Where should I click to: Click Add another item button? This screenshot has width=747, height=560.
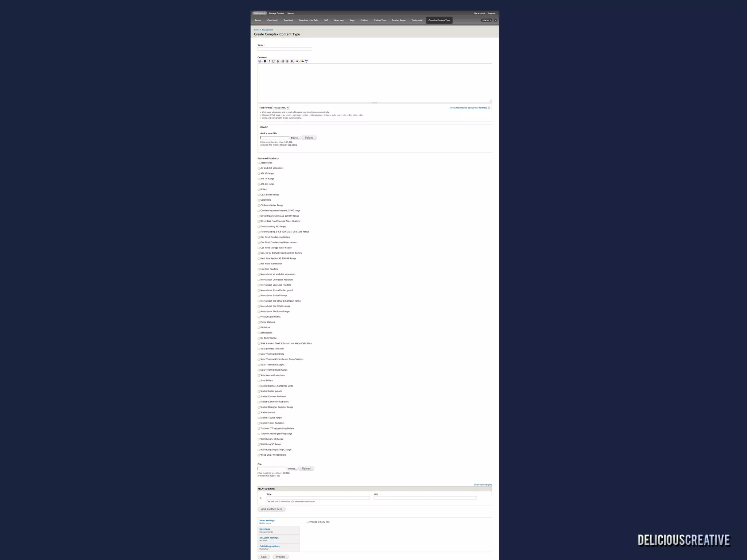271,509
